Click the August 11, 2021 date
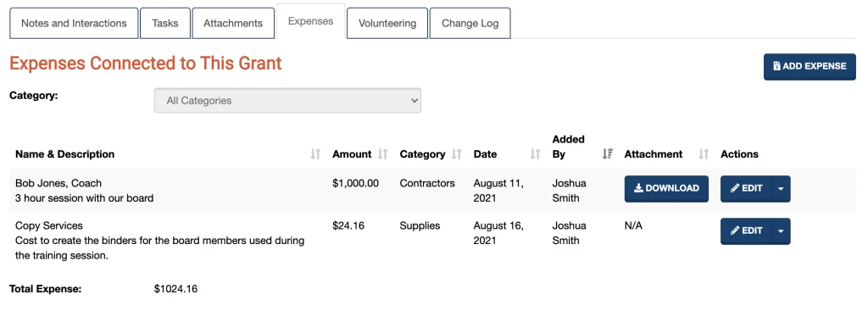The width and height of the screenshot is (868, 311). coord(498,191)
